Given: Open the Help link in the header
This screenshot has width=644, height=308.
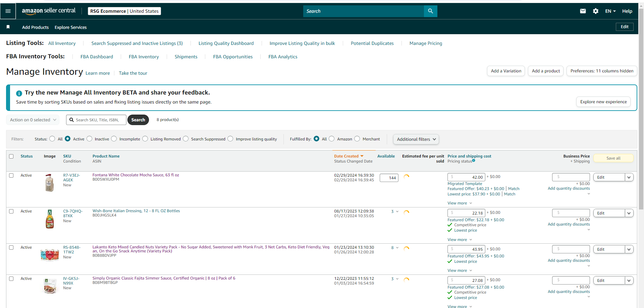Looking at the screenshot, I should click(x=627, y=11).
